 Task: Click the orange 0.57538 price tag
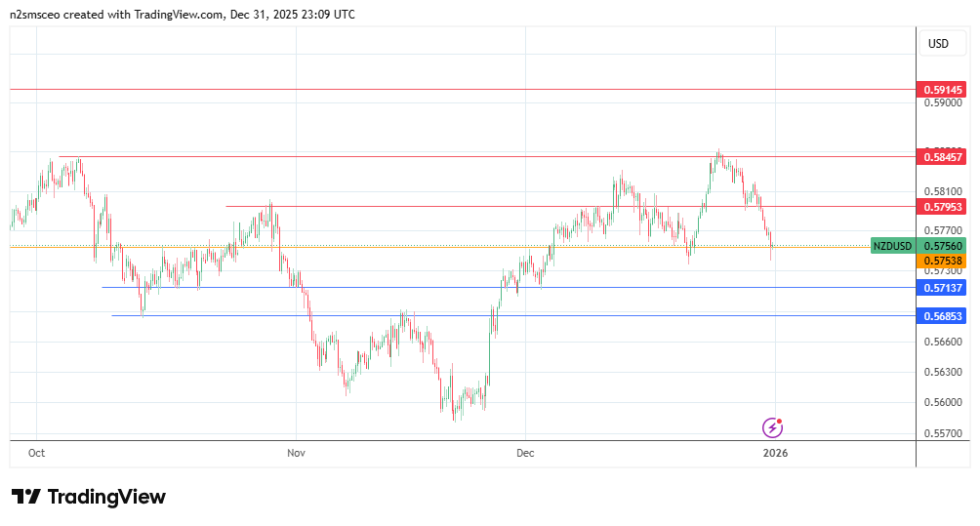[942, 262]
